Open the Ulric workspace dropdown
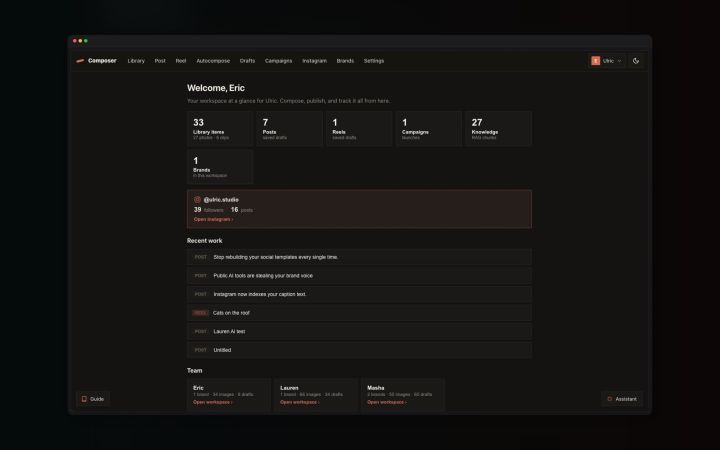720x450 pixels. tap(607, 61)
